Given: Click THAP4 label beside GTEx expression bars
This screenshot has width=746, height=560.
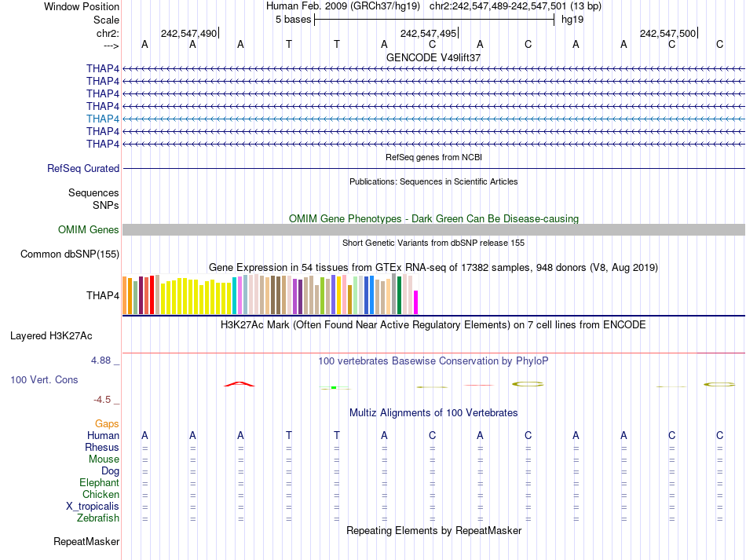Looking at the screenshot, I should pyautogui.click(x=103, y=295).
